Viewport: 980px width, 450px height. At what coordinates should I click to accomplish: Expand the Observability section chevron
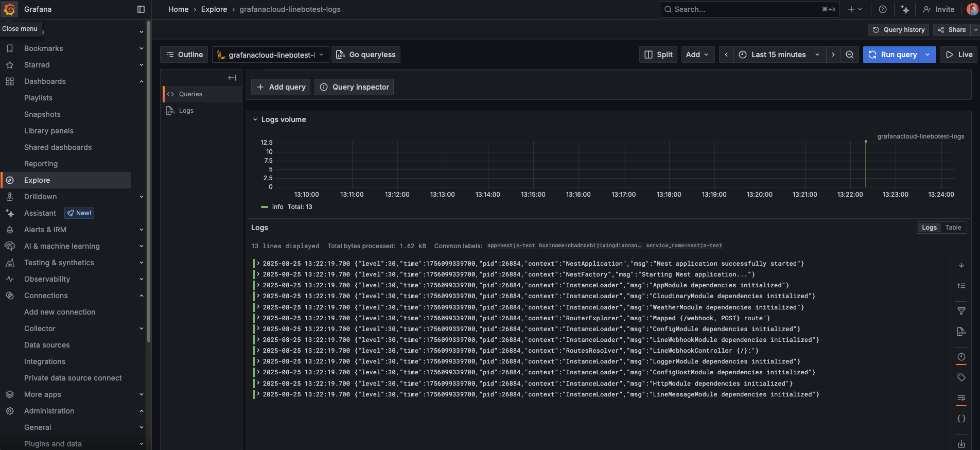pyautogui.click(x=142, y=279)
